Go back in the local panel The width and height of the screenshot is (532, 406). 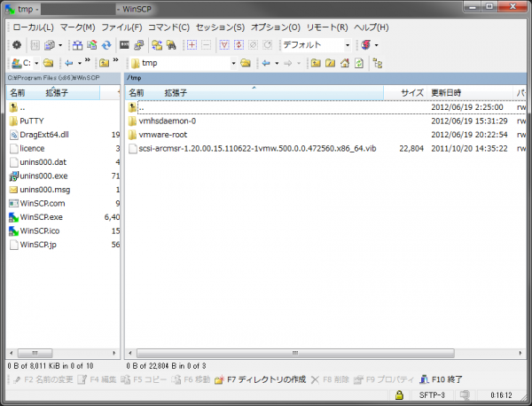69,63
